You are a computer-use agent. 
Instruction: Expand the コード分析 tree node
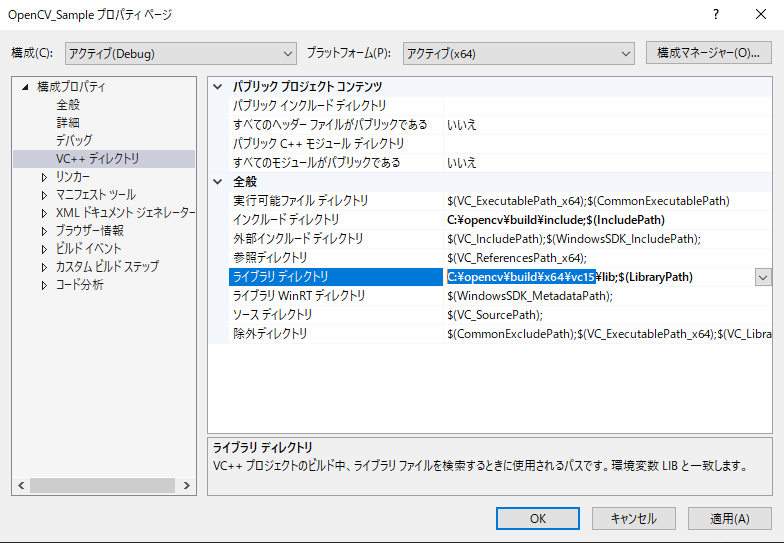pos(44,285)
